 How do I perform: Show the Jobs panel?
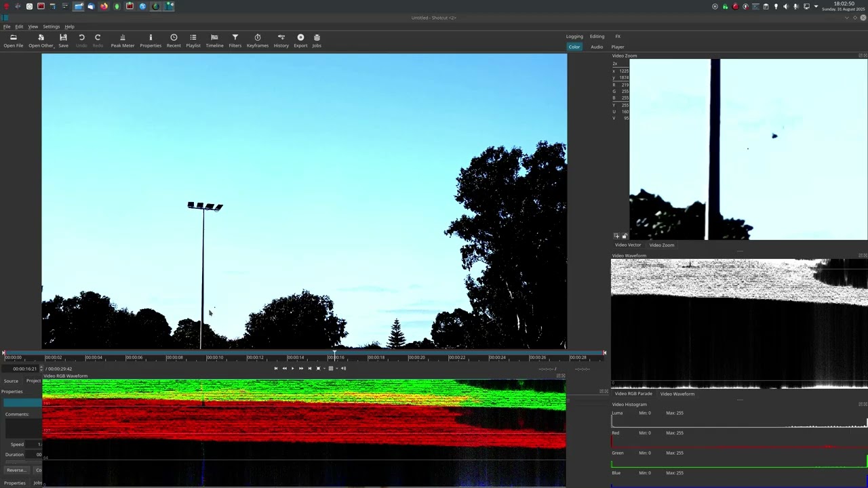pyautogui.click(x=317, y=41)
